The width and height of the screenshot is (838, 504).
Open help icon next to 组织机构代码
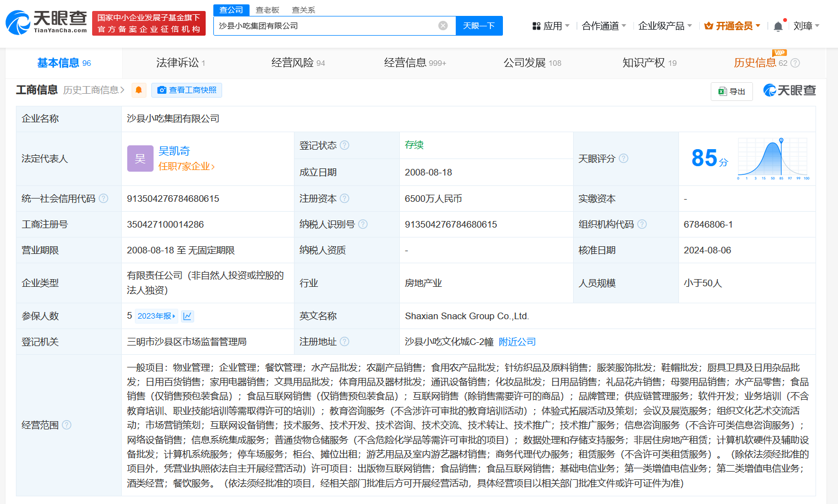pos(642,224)
